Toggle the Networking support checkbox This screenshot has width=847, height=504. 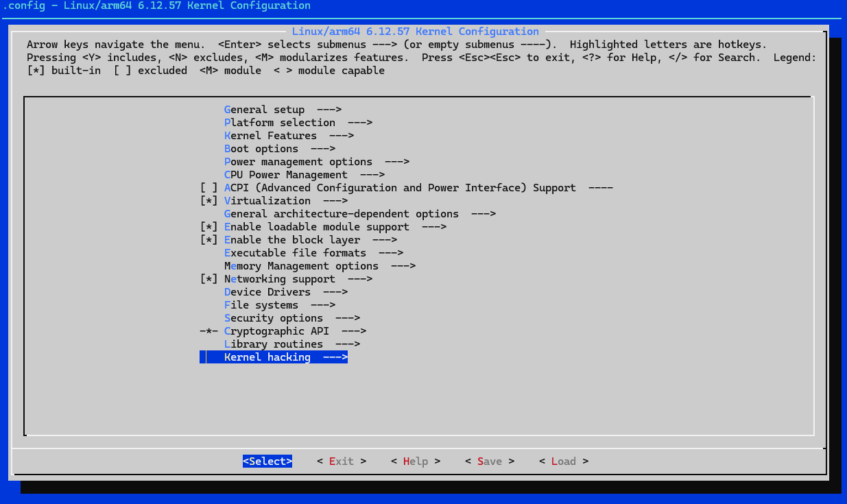pyautogui.click(x=208, y=279)
